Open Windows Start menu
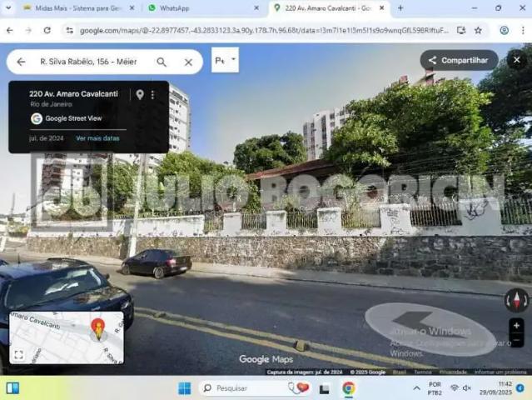 [185, 388]
